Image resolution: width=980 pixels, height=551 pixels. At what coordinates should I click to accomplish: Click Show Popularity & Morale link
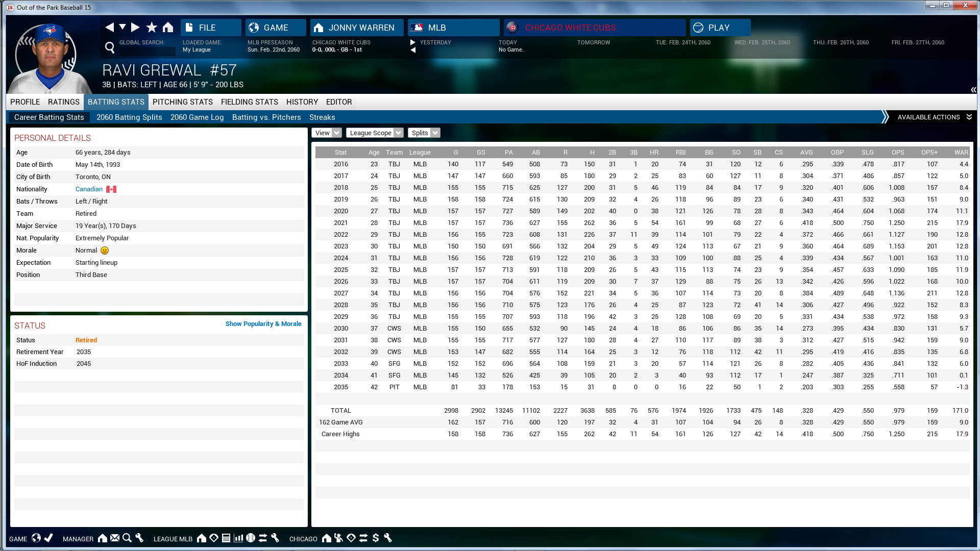(263, 324)
